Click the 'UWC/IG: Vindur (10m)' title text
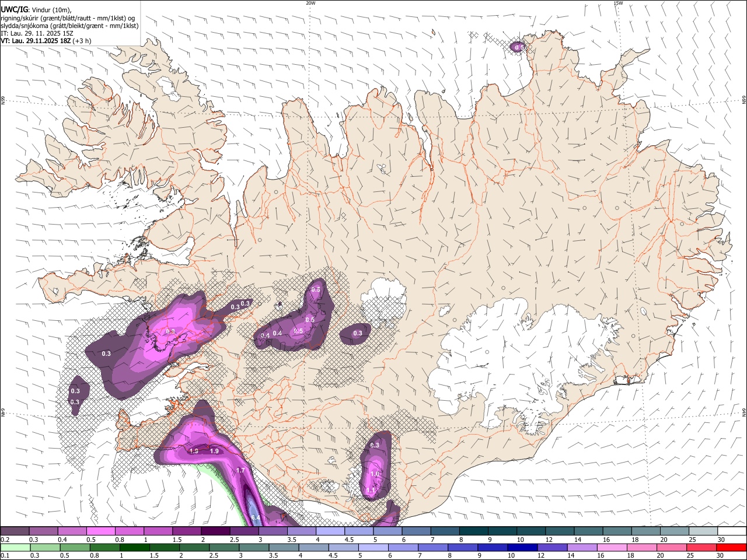This screenshot has height=560, width=747. 36,9
